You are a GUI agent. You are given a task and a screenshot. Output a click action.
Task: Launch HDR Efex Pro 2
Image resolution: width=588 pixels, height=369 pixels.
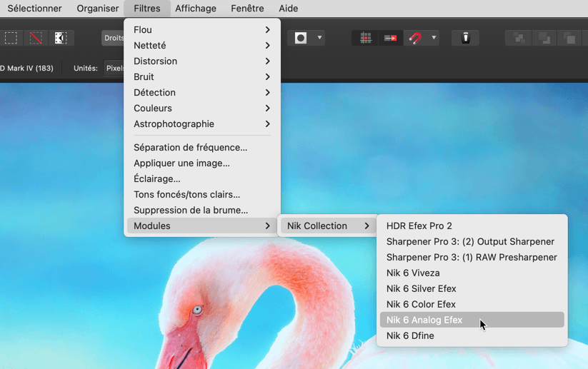[x=472, y=226]
